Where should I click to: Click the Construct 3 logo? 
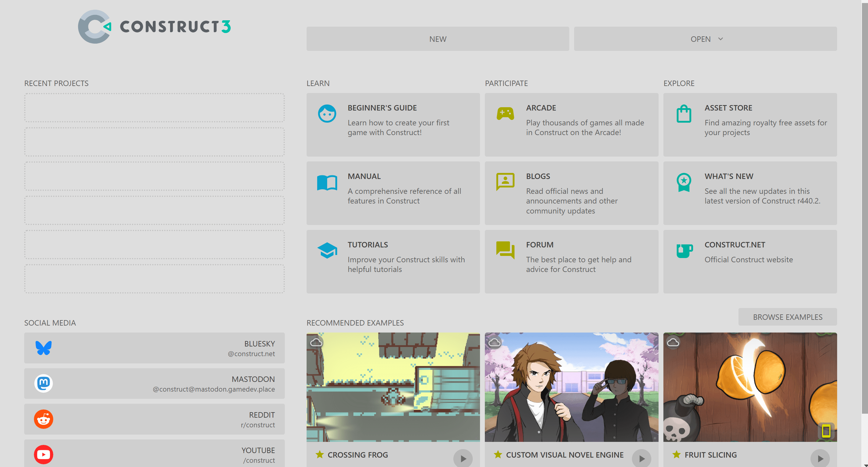pyautogui.click(x=154, y=26)
